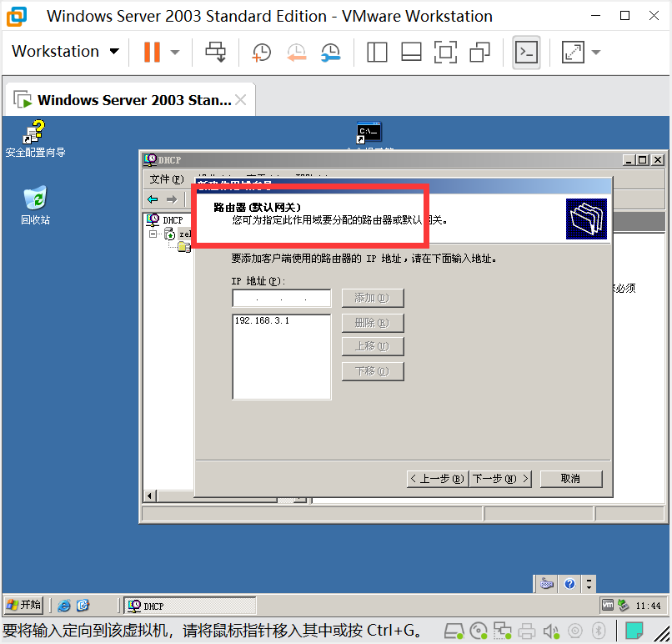Image resolution: width=672 pixels, height=644 pixels.
Task: Click the green message log icon
Action: [634, 631]
